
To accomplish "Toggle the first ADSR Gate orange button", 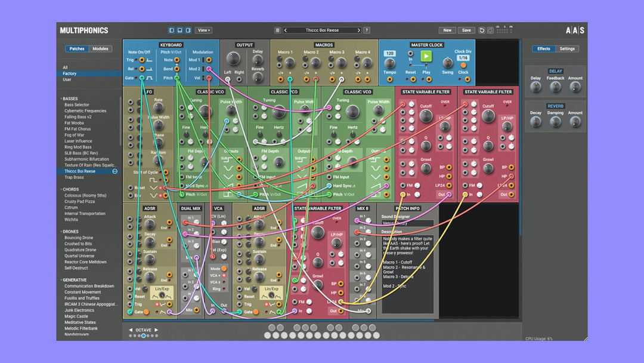I will tap(146, 312).
